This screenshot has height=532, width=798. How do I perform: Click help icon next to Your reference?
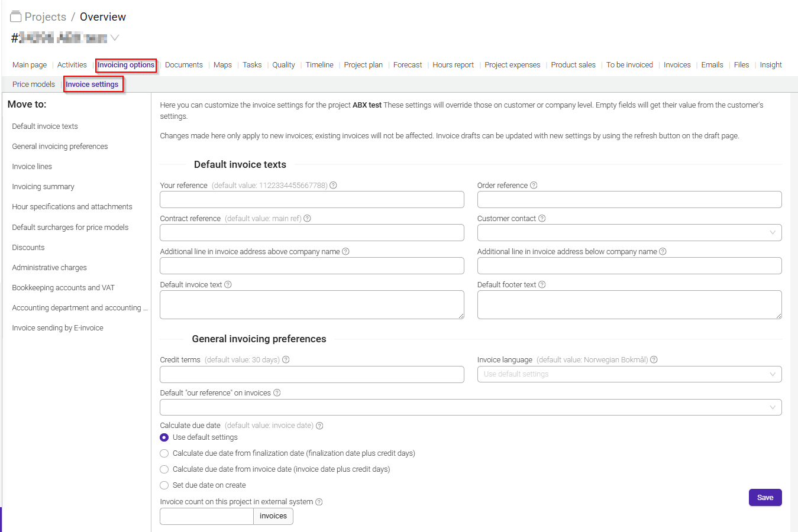coord(334,186)
